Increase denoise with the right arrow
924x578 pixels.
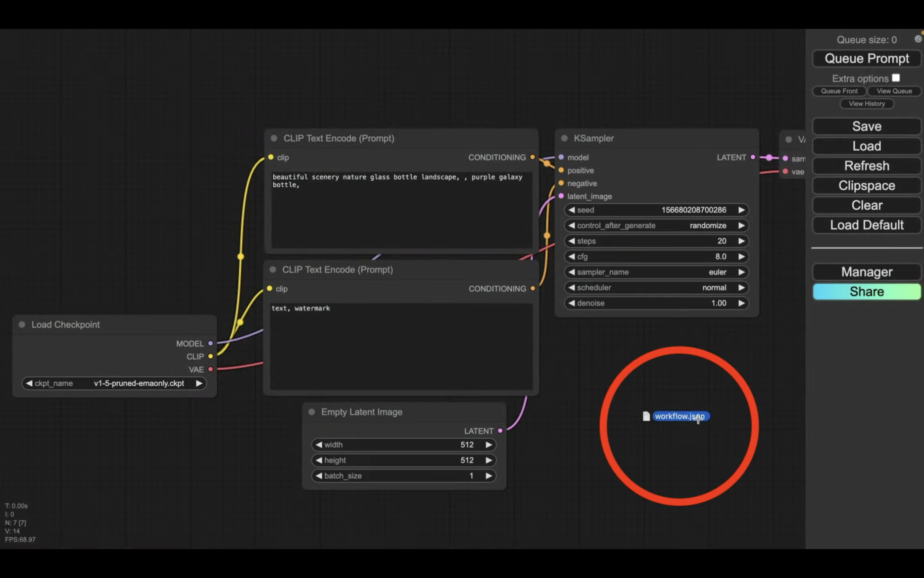tap(741, 303)
